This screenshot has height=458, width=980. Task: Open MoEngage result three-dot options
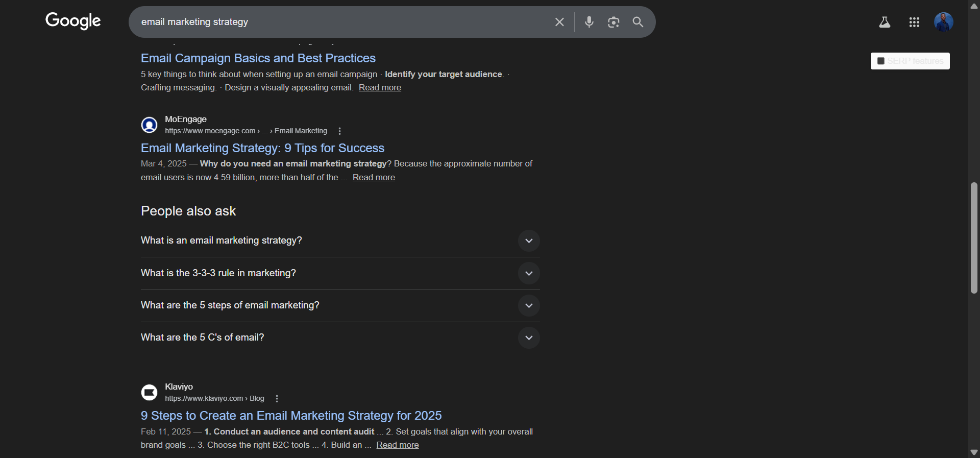pos(339,131)
